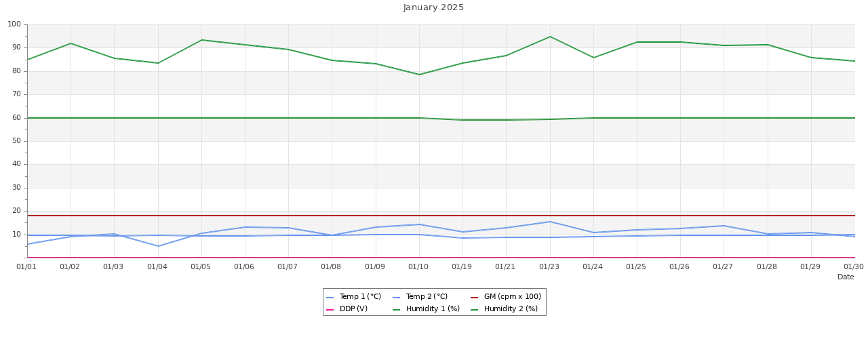The image size is (868, 339).
Task: Click the January 2025 chart title
Action: (433, 7)
